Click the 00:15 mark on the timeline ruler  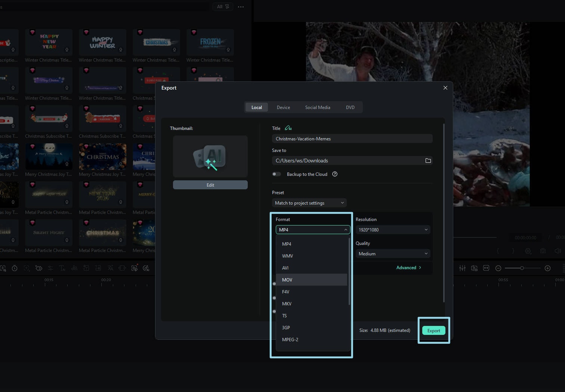[49, 280]
